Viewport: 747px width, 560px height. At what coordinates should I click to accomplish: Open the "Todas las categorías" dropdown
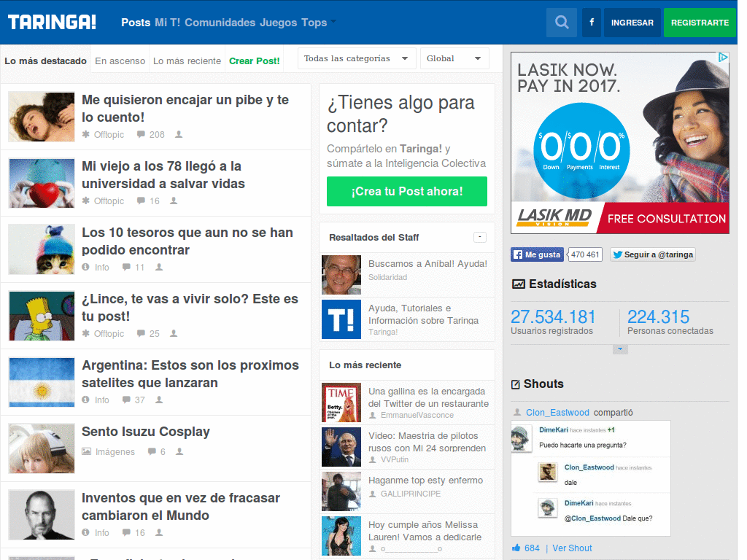[x=357, y=58]
